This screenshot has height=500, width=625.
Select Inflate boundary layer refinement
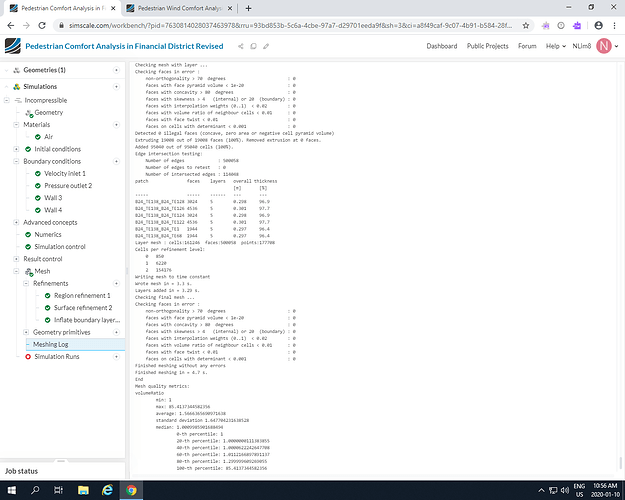[87, 320]
